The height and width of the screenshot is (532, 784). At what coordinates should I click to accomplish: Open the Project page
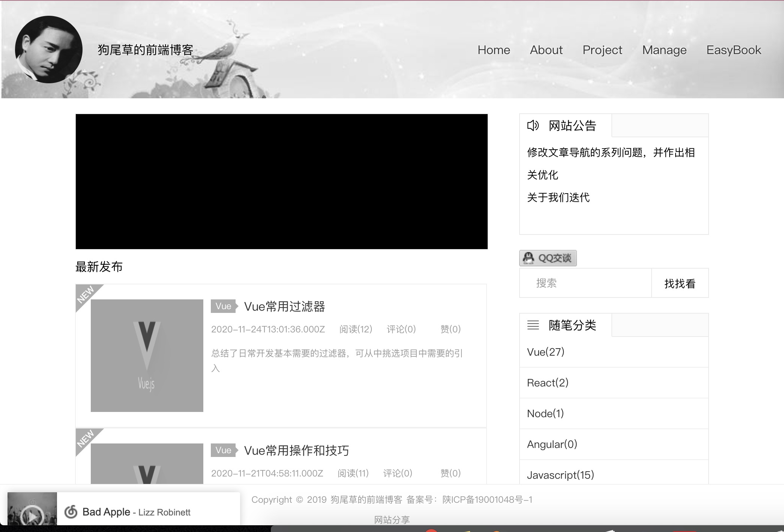click(602, 50)
